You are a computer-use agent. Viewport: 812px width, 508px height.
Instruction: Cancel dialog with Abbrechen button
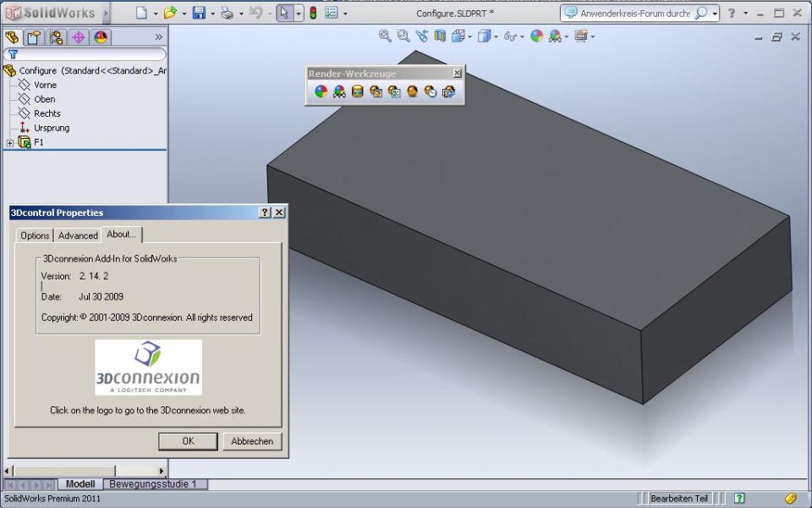pyautogui.click(x=252, y=441)
